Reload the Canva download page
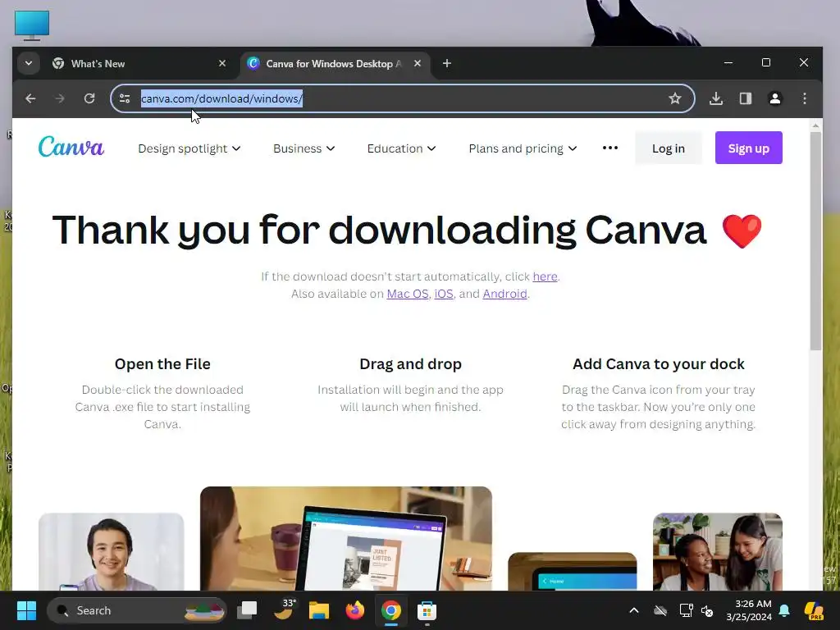 pyautogui.click(x=89, y=98)
